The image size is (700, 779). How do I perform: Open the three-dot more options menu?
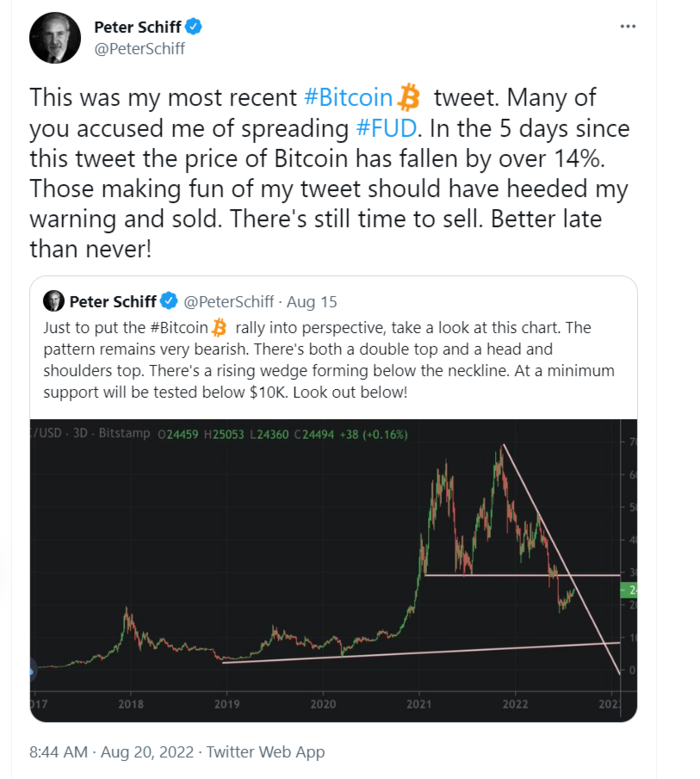tap(628, 26)
